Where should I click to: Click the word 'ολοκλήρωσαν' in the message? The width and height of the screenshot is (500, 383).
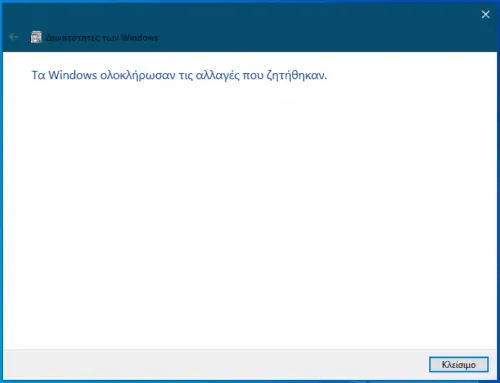click(138, 75)
